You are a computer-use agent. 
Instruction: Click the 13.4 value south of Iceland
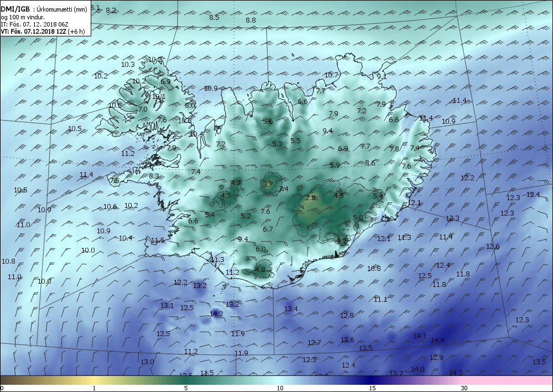pyautogui.click(x=291, y=309)
